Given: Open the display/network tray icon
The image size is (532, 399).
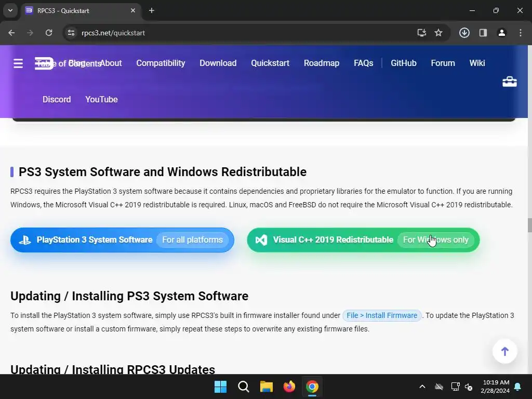Looking at the screenshot, I should (x=455, y=387).
